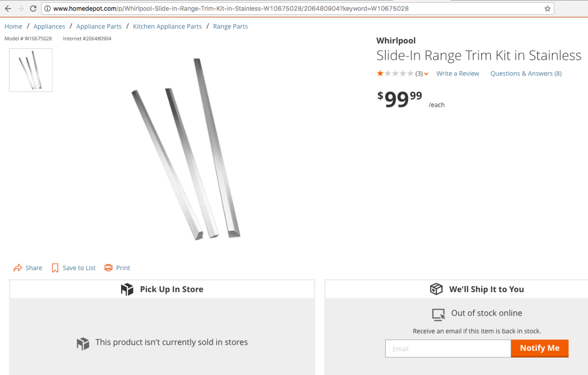Bookmark page with the star icon

547,9
